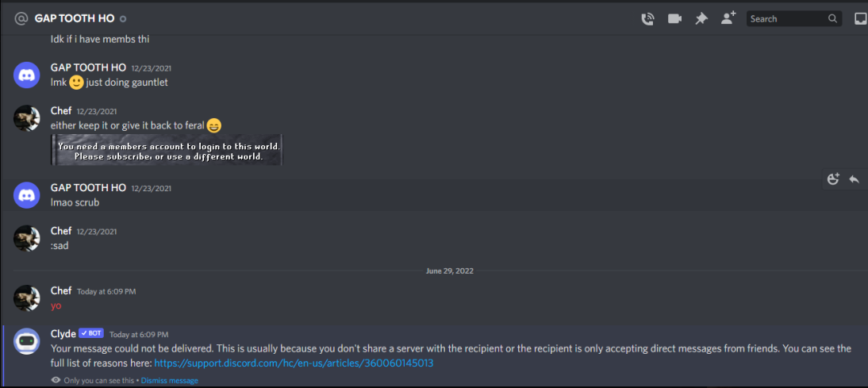
Task: Open Chef's profile from the "yo" message
Action: (27, 298)
